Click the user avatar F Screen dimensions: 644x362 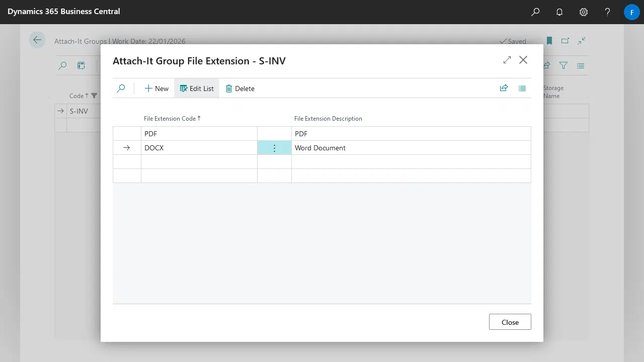[631, 12]
